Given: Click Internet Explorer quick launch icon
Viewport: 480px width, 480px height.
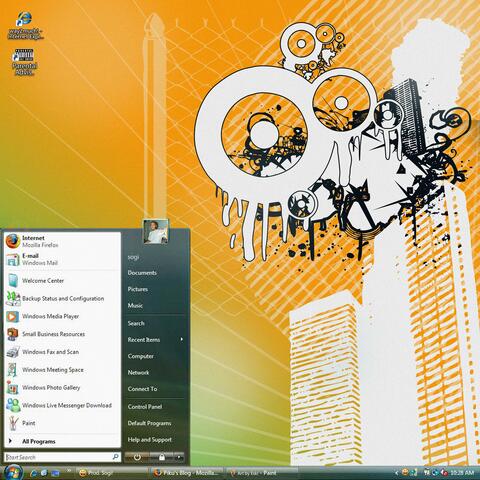Looking at the screenshot, I should click(33, 473).
